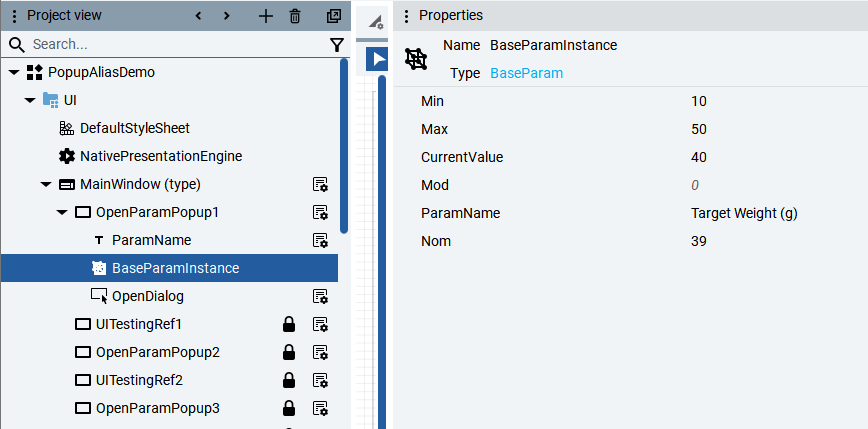Open OpenParamPopup3 properties settings icon

coord(321,408)
